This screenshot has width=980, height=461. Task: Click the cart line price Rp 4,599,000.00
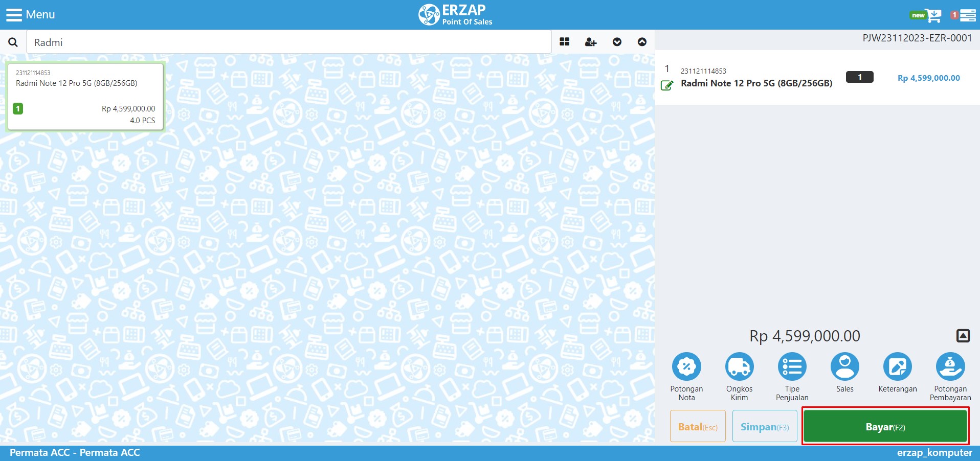pyautogui.click(x=929, y=78)
